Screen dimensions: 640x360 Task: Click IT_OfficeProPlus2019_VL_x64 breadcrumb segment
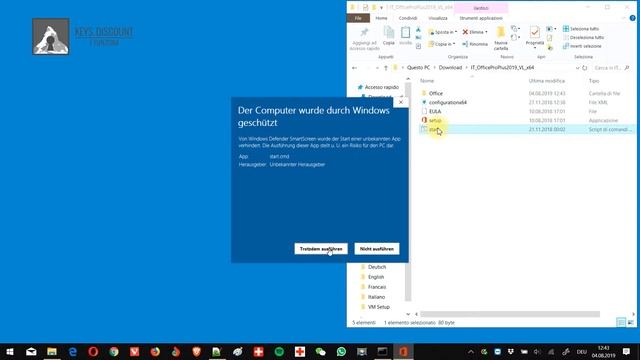tap(502, 68)
